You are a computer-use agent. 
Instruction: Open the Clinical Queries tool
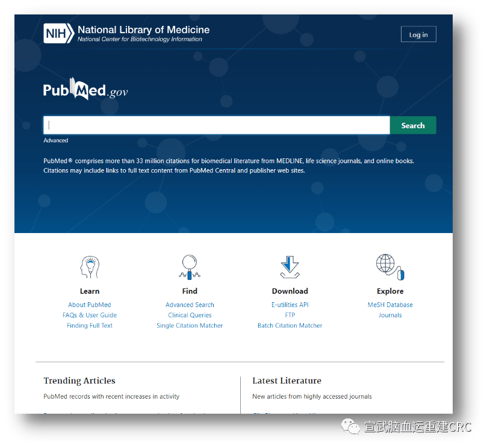189,314
